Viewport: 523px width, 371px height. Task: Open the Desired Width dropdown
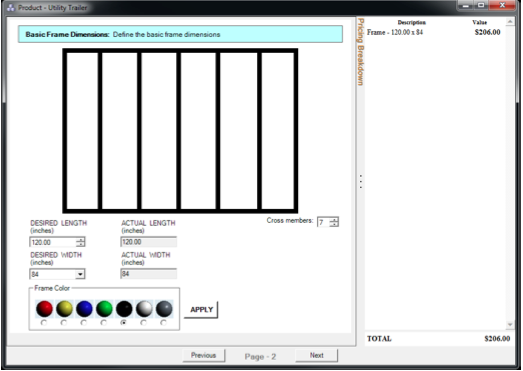[x=80, y=274]
